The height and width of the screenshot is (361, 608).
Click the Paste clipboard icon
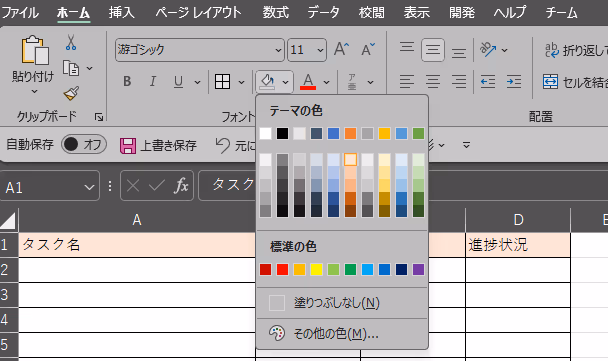tap(35, 50)
